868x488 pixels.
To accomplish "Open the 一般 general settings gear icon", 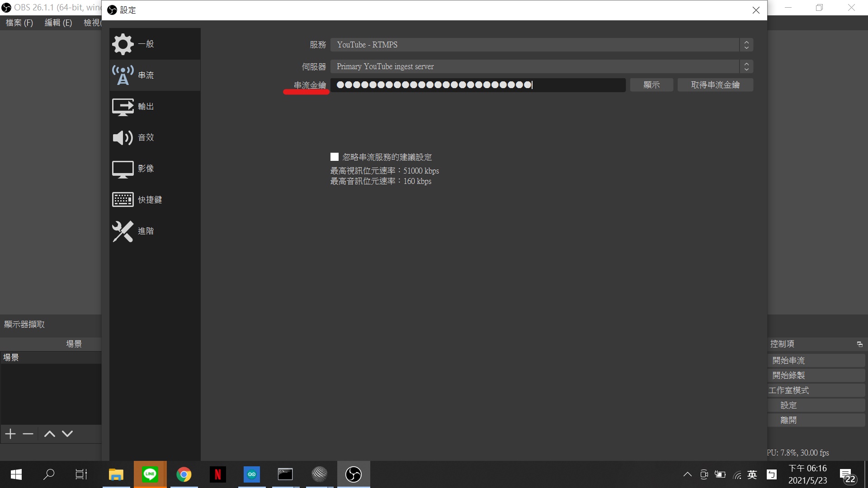I will (x=123, y=44).
